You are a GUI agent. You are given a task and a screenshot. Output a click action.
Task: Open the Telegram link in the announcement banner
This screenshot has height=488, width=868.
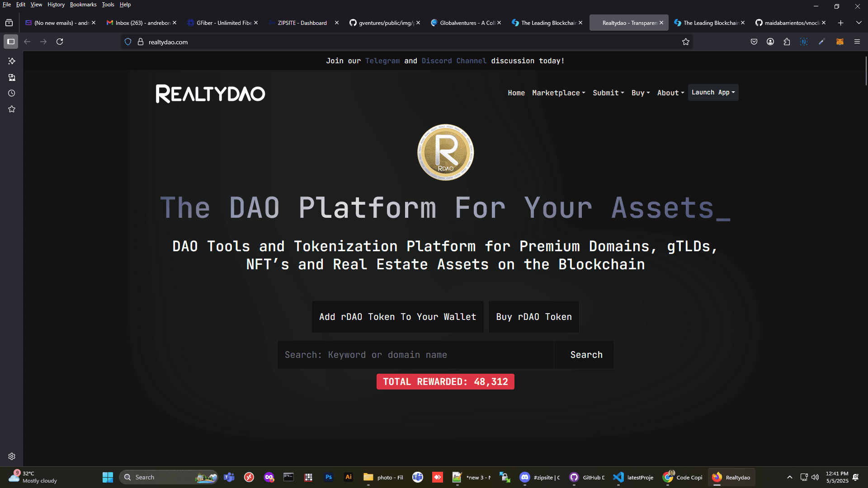click(x=382, y=61)
